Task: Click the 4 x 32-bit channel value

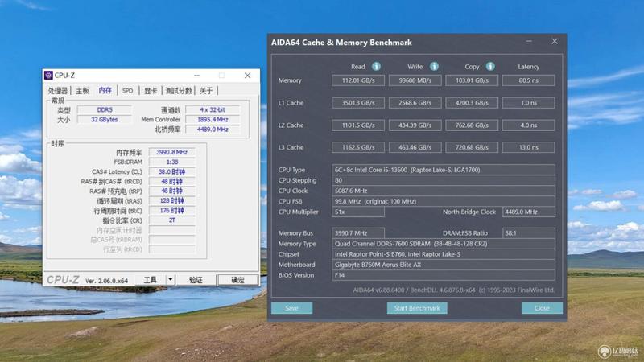Action: (213, 109)
